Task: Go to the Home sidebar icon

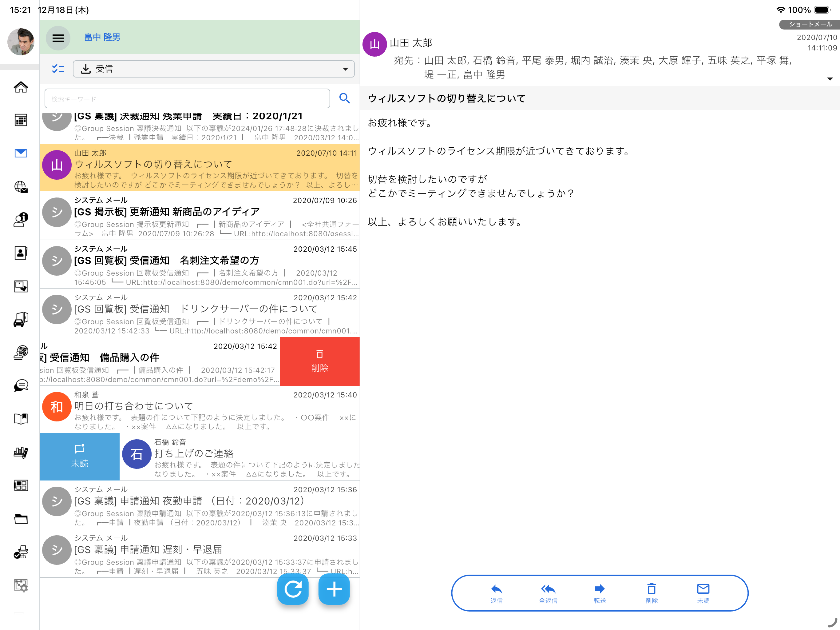Action: coord(21,87)
